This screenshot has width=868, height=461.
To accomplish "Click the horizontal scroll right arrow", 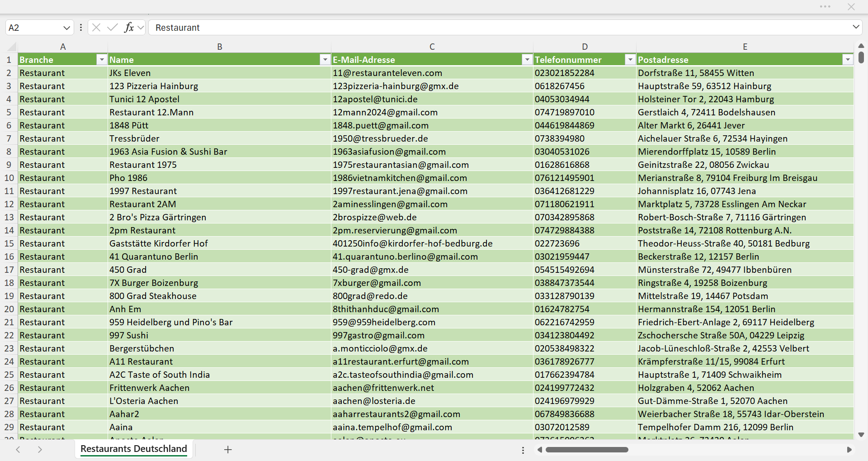I will coord(849,450).
